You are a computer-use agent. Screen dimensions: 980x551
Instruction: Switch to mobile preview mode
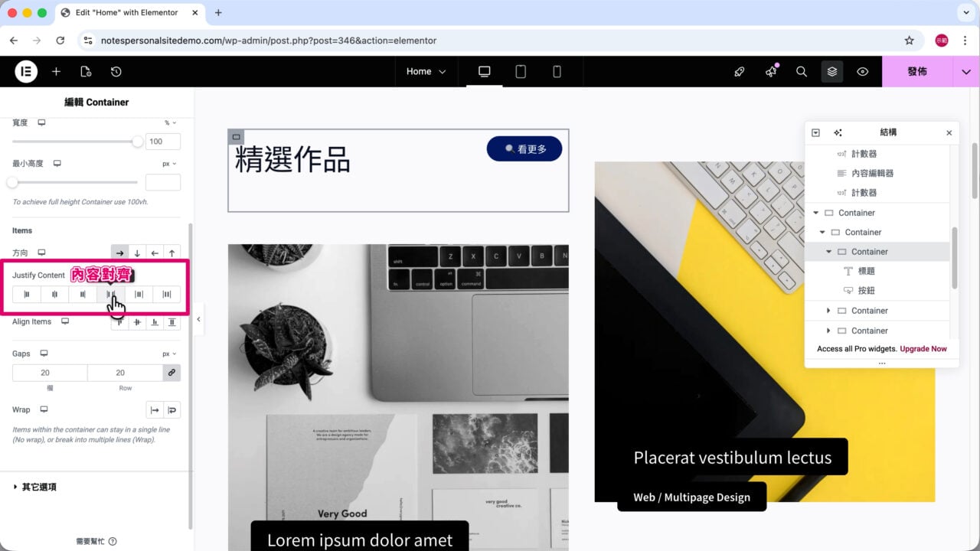coord(557,71)
